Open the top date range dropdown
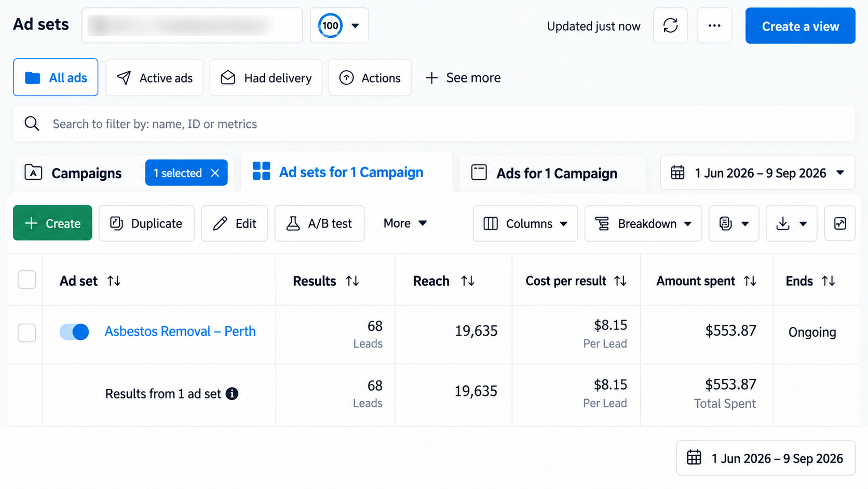The height and width of the screenshot is (489, 868). pyautogui.click(x=757, y=173)
